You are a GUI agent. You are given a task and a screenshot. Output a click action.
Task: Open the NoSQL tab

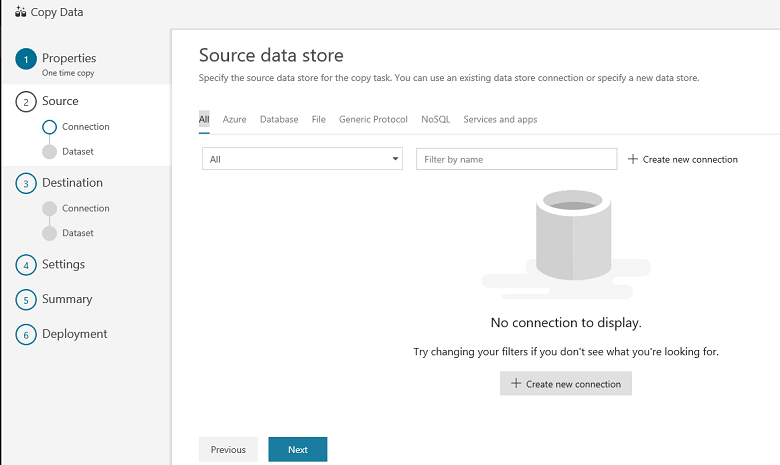tap(435, 119)
